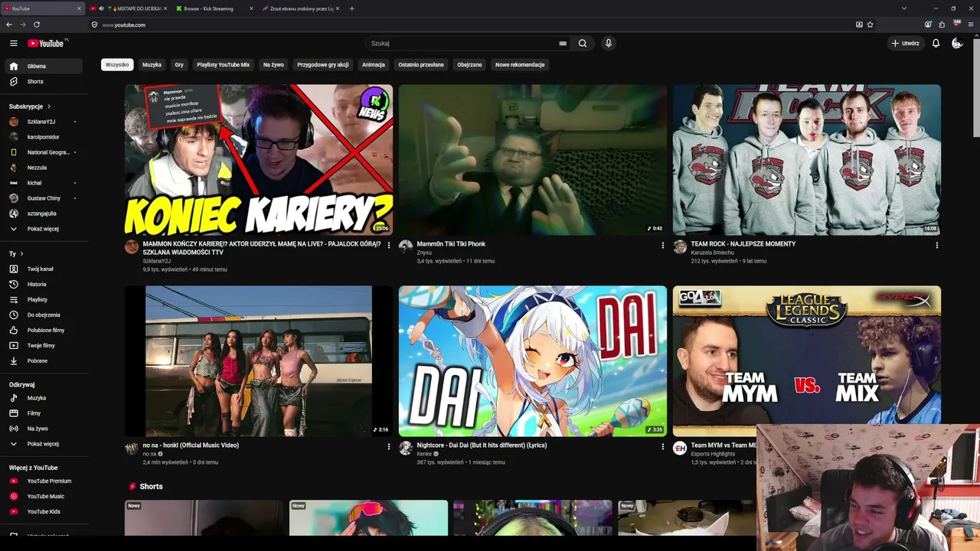Open the browser tab list dropdown
Screen dimensions: 980x551
point(903,8)
